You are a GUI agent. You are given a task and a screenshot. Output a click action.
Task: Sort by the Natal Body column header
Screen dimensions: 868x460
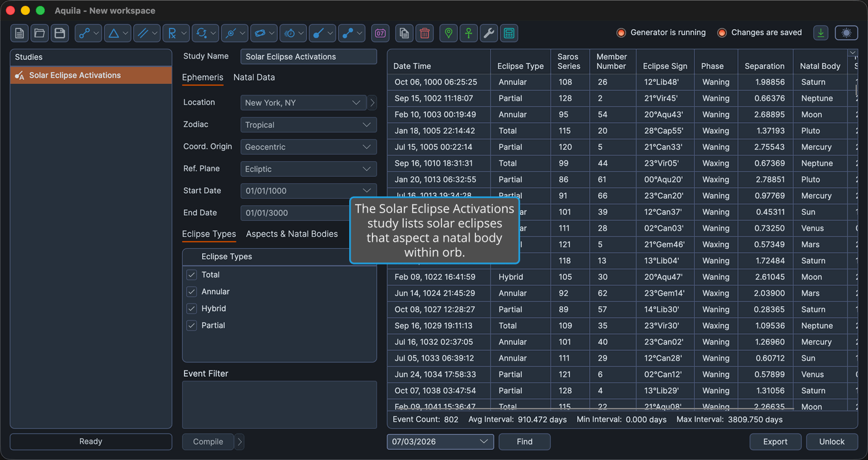(820, 62)
